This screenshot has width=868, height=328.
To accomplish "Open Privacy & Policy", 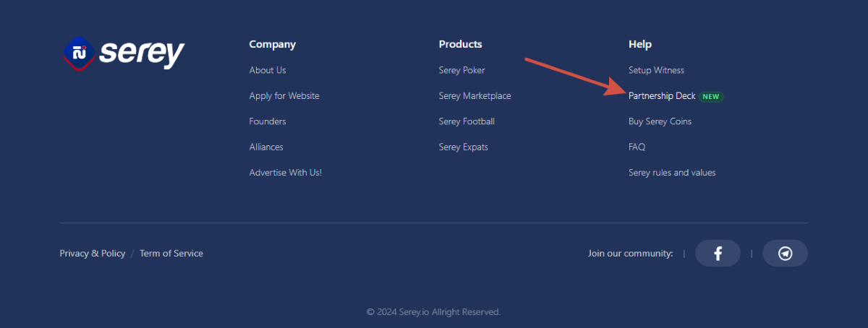I will click(93, 254).
